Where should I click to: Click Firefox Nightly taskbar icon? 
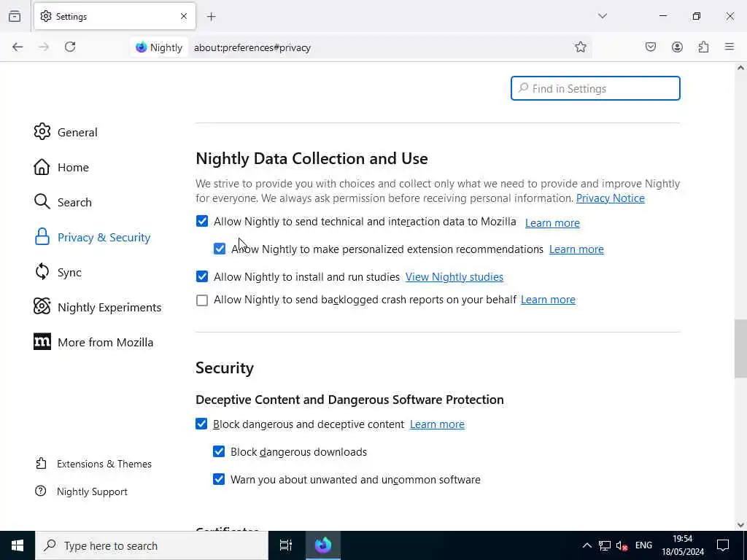coord(323,545)
